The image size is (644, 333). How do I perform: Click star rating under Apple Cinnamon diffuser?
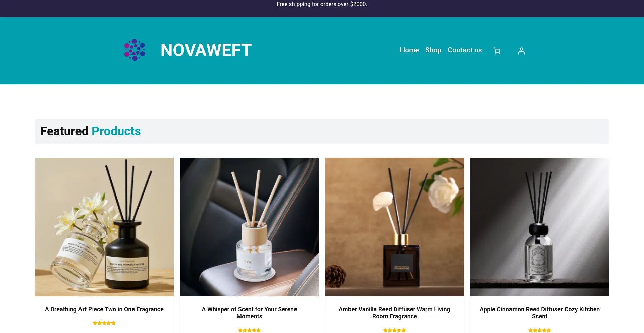point(540,330)
